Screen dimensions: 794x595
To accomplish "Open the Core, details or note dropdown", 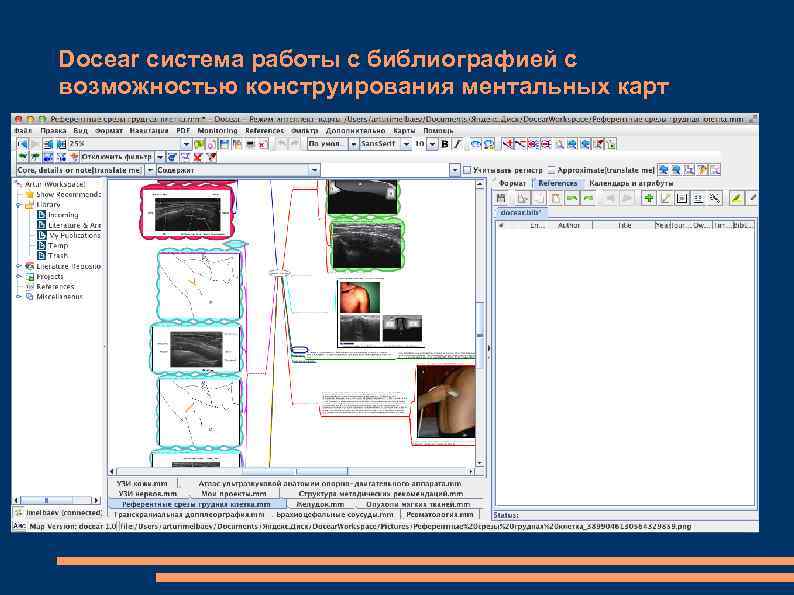I will [x=150, y=171].
